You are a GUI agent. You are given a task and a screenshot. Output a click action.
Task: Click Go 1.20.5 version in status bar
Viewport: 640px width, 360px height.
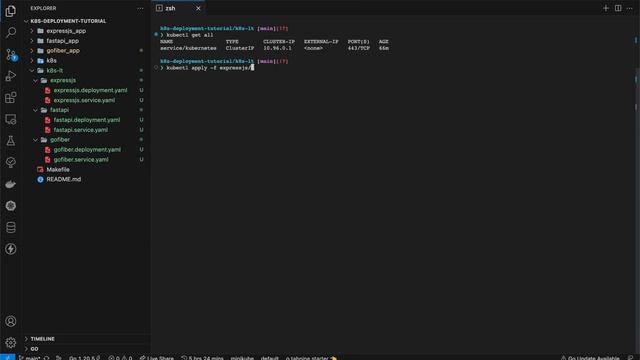pos(84,358)
